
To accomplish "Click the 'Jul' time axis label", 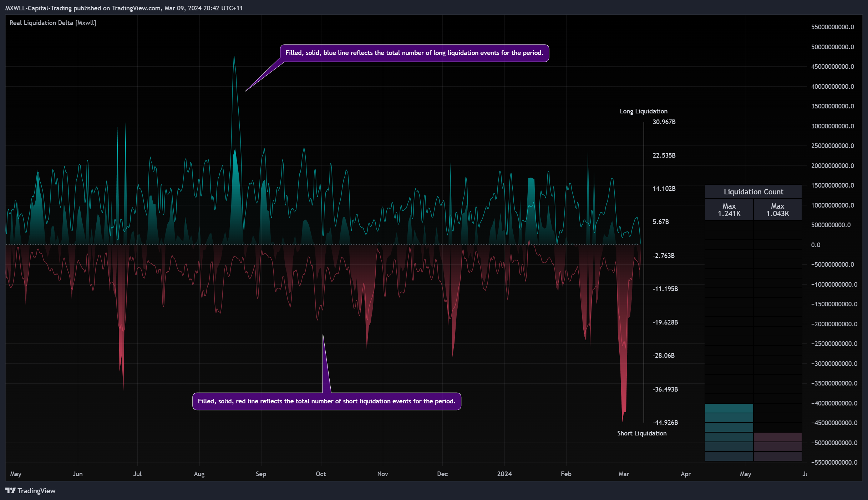I will [137, 474].
